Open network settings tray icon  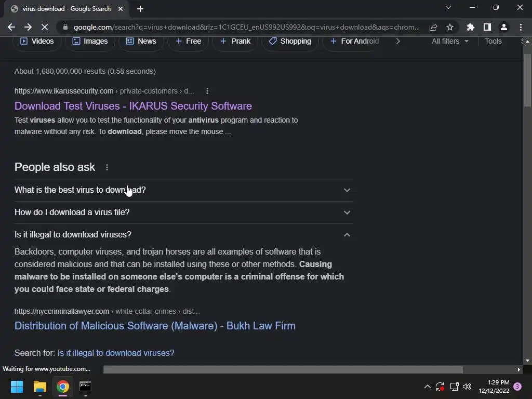454,387
